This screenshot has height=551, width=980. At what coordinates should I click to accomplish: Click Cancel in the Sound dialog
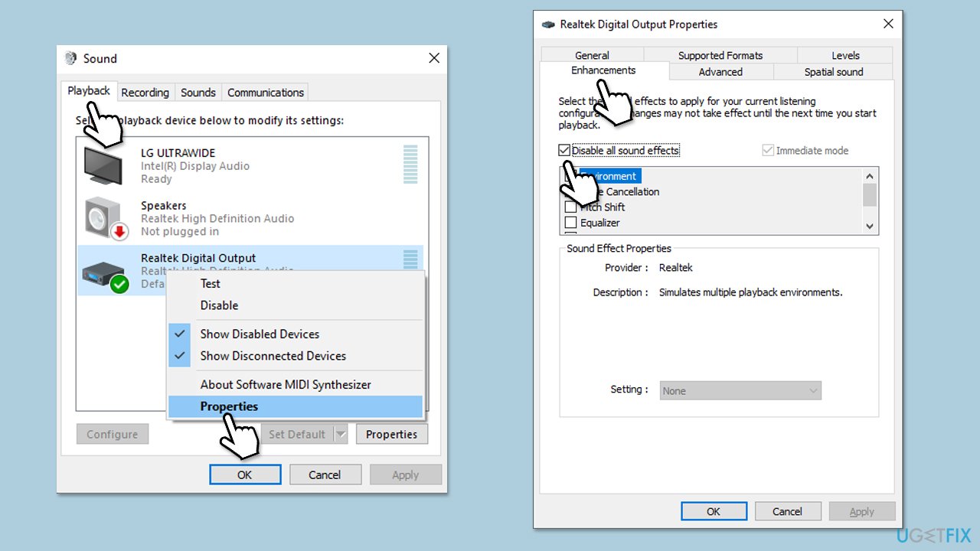pos(325,474)
